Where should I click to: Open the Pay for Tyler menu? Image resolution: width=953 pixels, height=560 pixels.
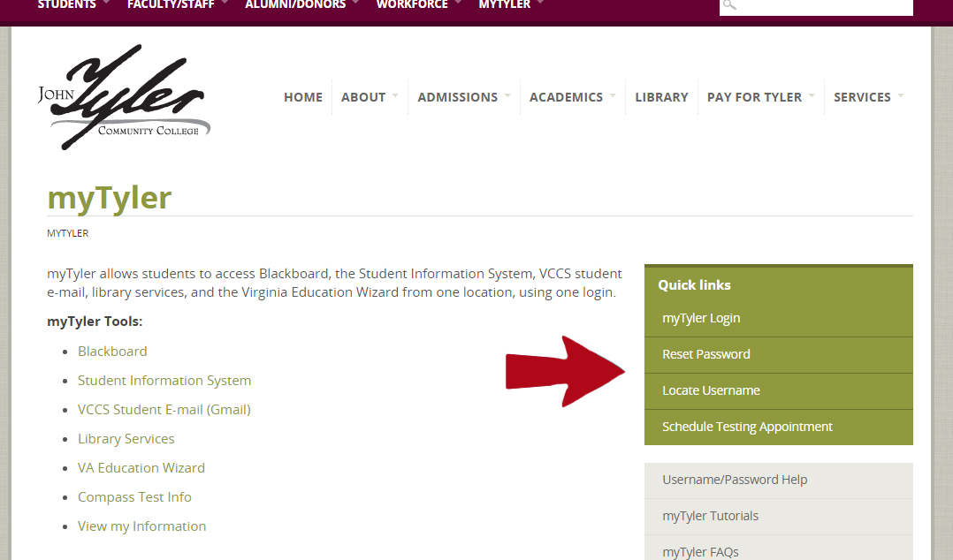(754, 97)
